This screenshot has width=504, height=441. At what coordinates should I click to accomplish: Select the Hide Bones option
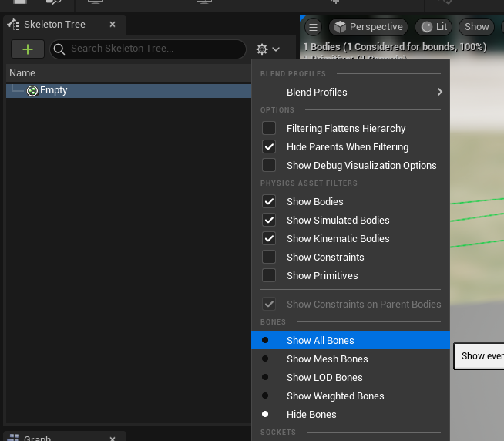[x=351, y=414]
